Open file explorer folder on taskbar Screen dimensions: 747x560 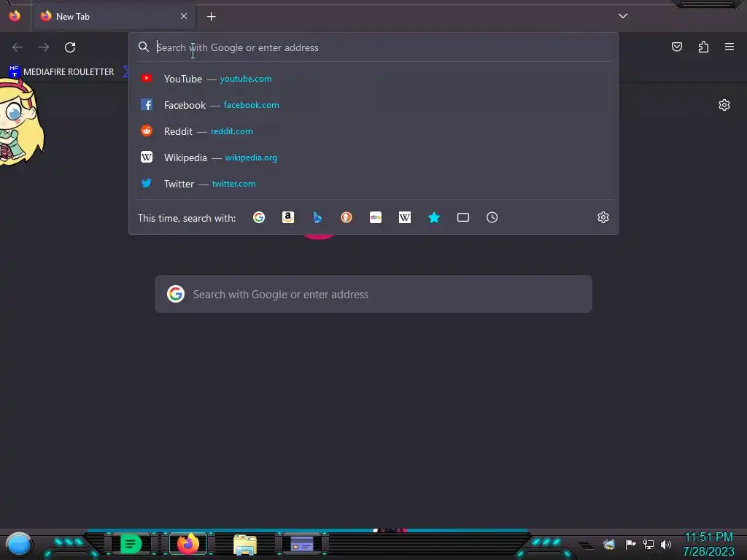(x=245, y=544)
